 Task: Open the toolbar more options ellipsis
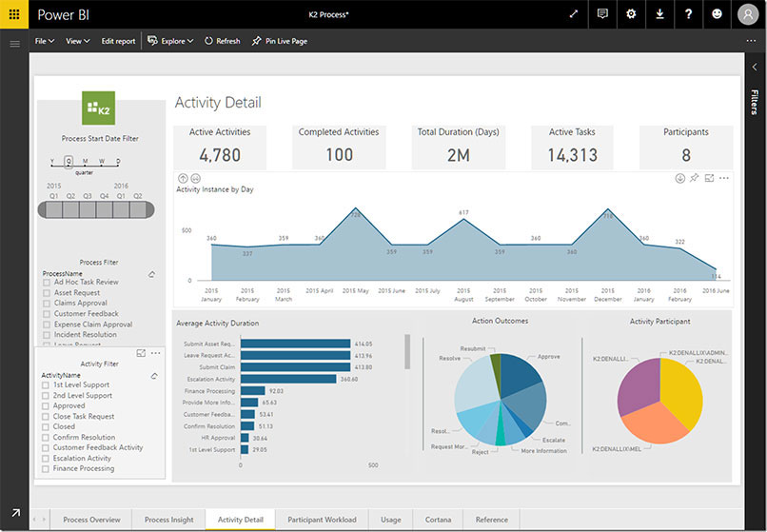click(752, 41)
